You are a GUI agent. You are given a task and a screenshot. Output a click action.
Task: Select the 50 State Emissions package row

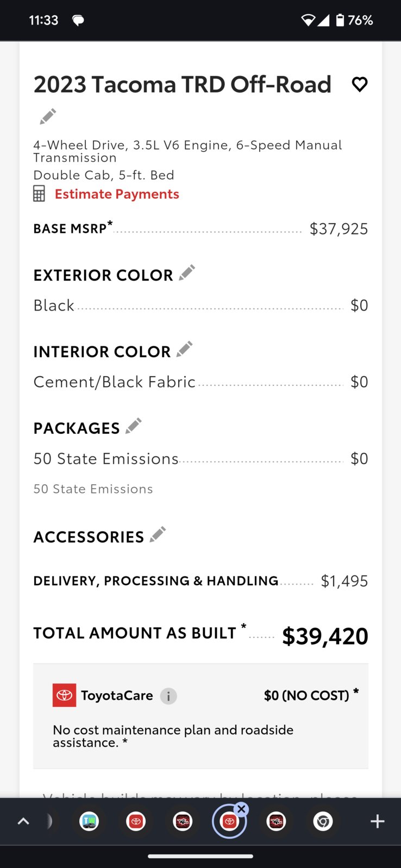click(200, 459)
